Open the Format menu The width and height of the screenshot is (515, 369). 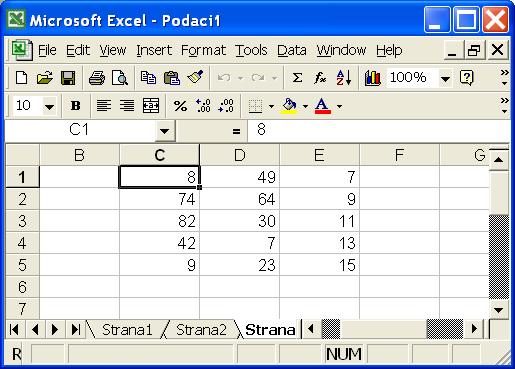click(x=203, y=50)
